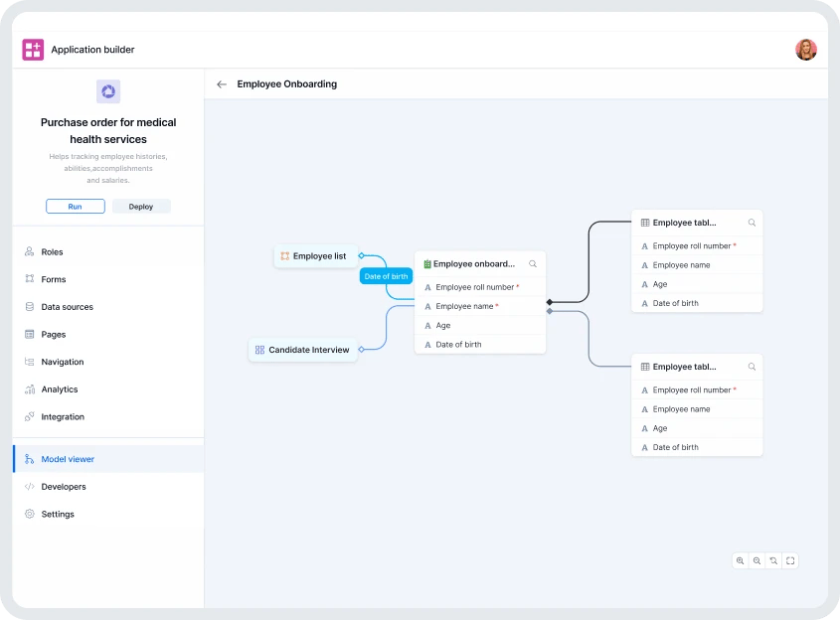Image resolution: width=840 pixels, height=620 pixels.
Task: Open Pages in the sidebar
Action: pyautogui.click(x=108, y=334)
